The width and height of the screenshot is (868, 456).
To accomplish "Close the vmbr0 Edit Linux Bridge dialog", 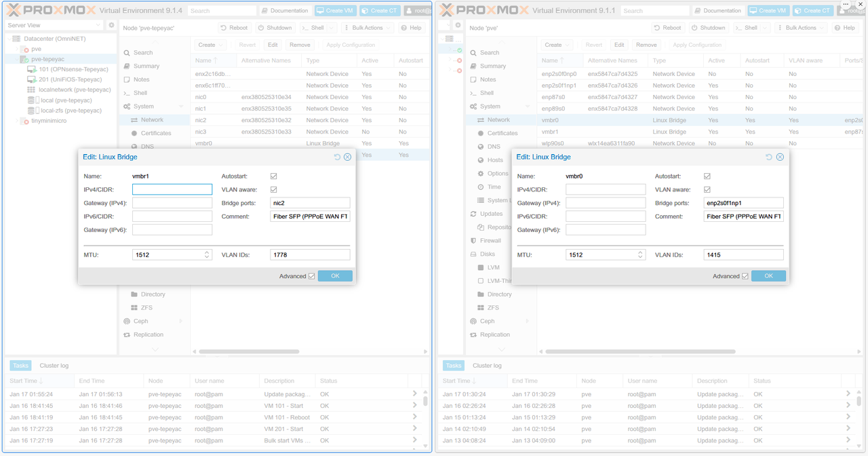I will (781, 157).
